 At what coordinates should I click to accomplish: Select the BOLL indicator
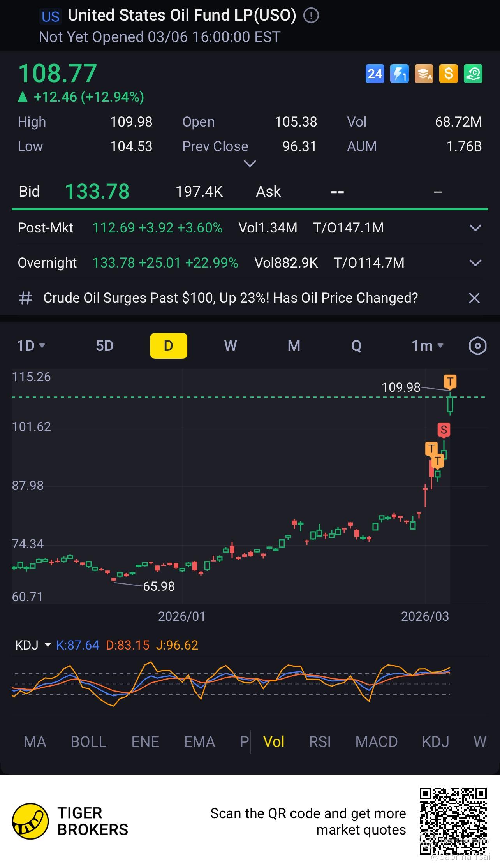pyautogui.click(x=89, y=742)
